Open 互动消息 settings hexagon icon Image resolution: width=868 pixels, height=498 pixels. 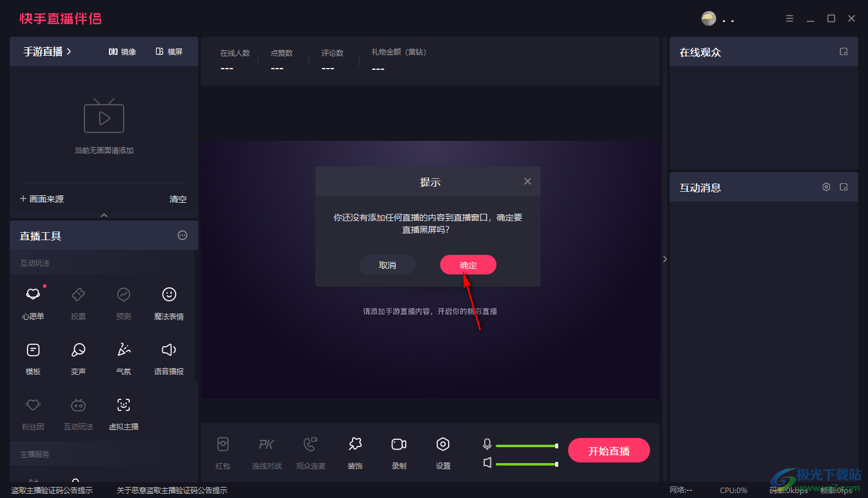[x=826, y=187]
